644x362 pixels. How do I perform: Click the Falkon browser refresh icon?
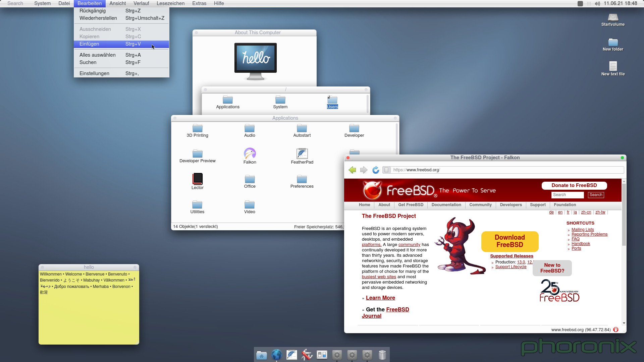coord(376,170)
